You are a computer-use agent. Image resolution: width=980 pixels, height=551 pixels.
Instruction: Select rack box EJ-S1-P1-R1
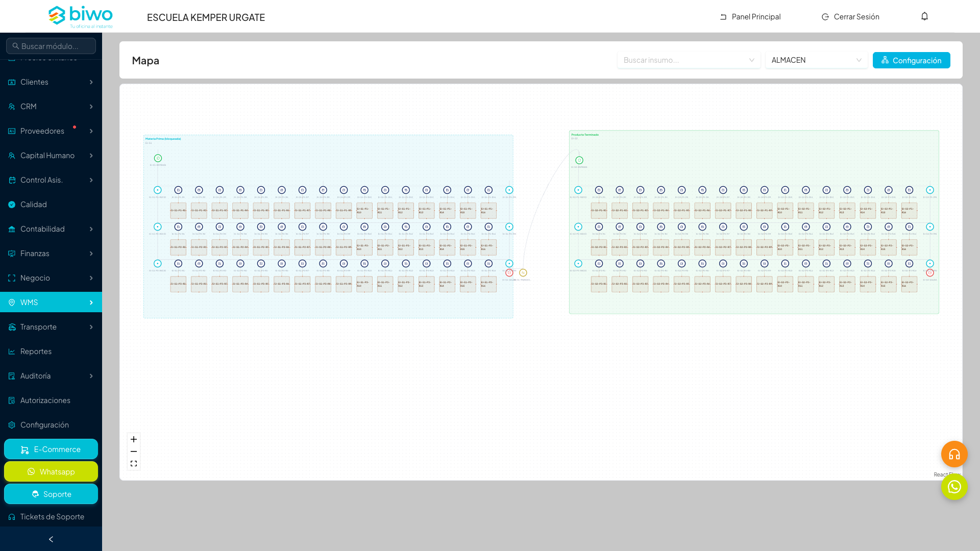coord(178,211)
